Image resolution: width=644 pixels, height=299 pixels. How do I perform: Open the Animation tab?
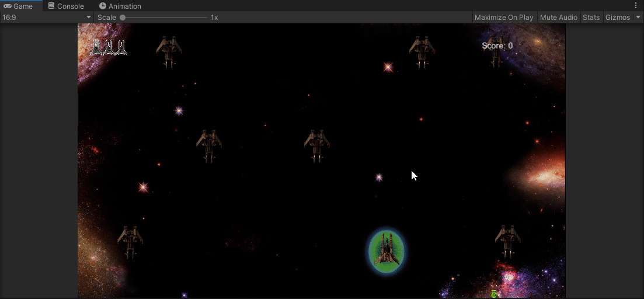120,6
